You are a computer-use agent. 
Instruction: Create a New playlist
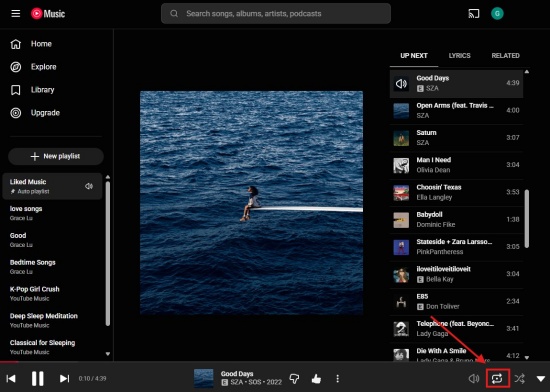point(56,156)
